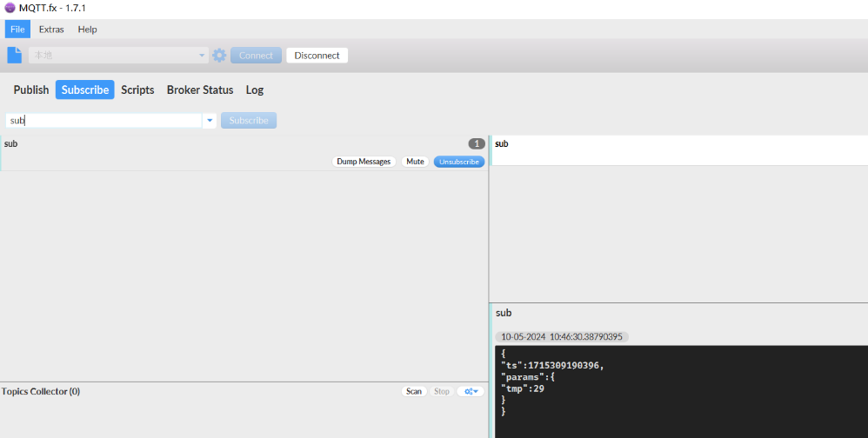
Task: Expand the subscribe topic history dropdown arrow
Action: (x=210, y=121)
